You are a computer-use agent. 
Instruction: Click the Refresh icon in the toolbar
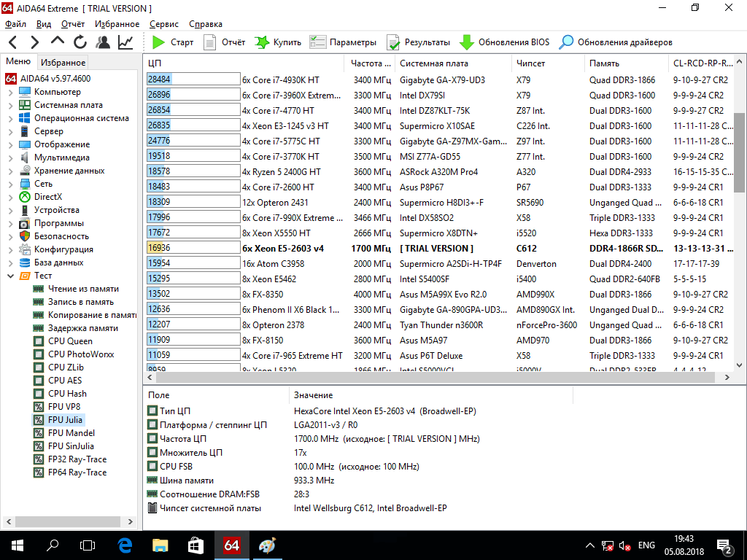[80, 42]
